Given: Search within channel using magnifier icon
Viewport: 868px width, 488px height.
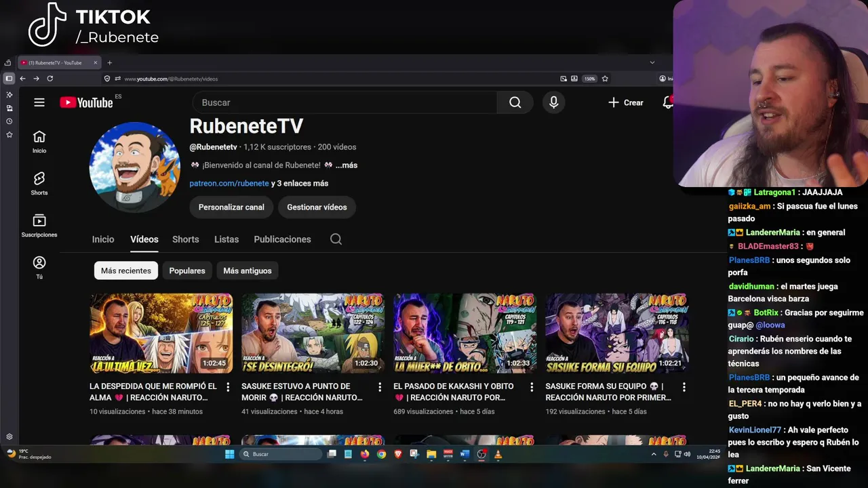Looking at the screenshot, I should point(336,239).
